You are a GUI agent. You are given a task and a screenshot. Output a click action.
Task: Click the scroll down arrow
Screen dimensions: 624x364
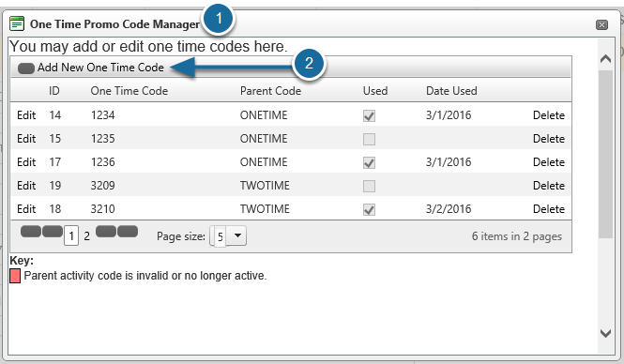605,333
